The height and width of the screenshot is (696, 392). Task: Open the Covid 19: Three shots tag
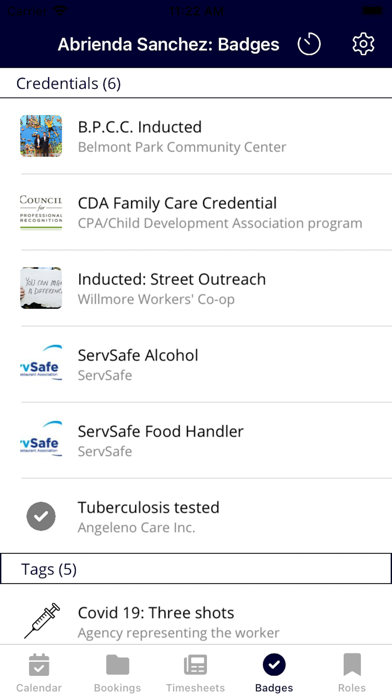tap(196, 621)
